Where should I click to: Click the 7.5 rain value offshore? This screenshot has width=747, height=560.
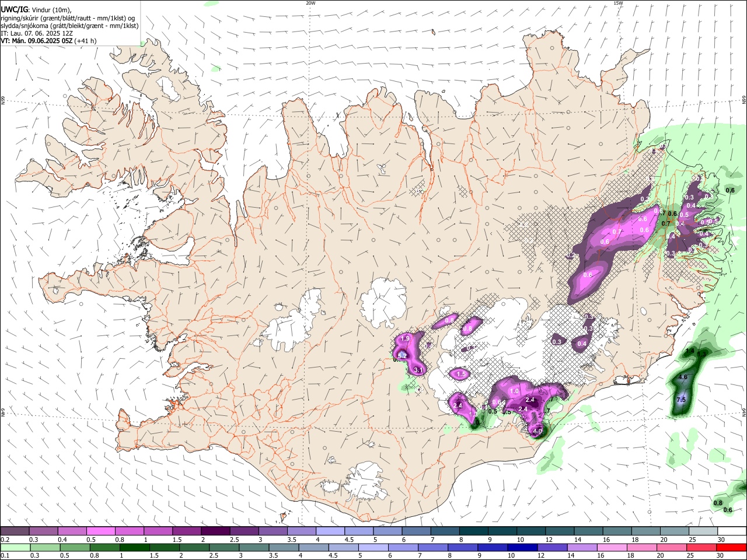[680, 400]
